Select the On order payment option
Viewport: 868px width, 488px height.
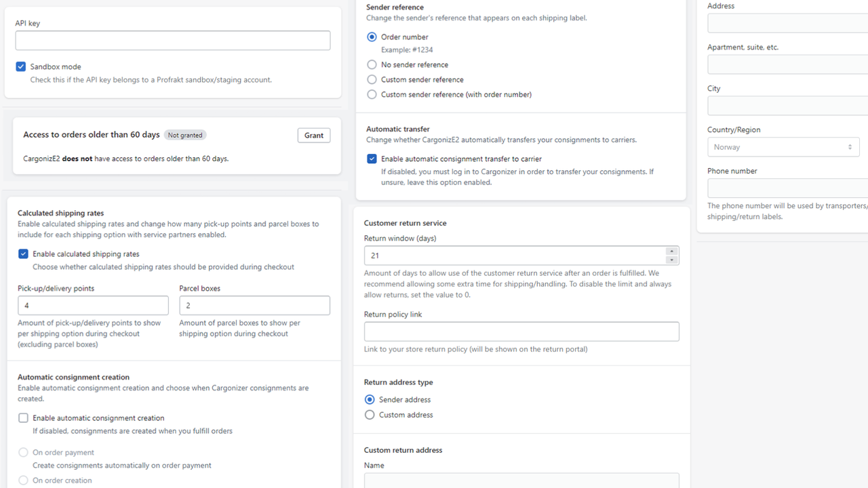click(x=23, y=452)
